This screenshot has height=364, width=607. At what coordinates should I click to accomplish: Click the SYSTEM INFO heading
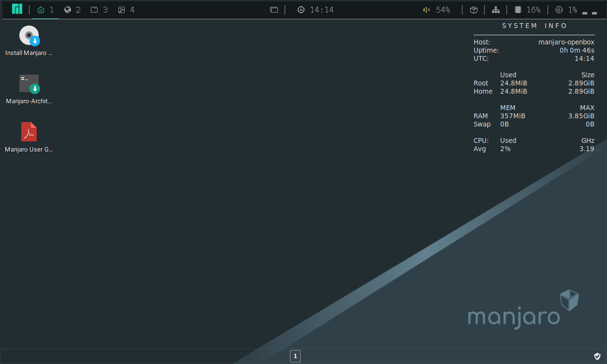535,26
